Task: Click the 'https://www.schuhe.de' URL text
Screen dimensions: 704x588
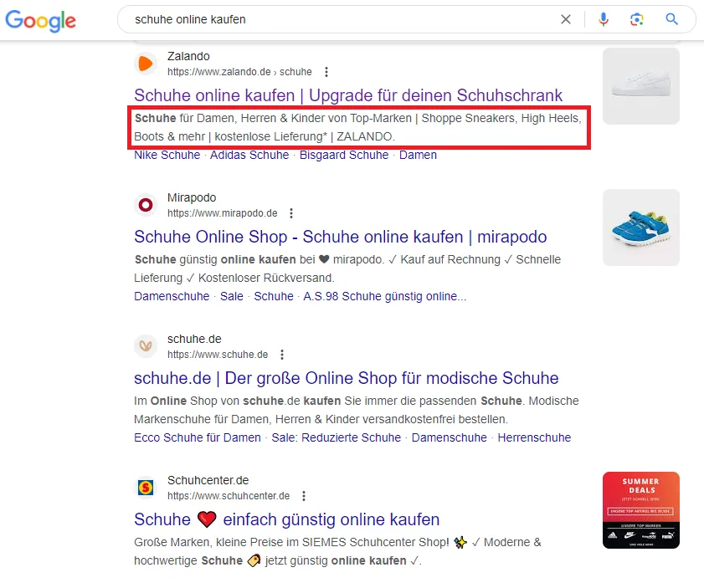Action: (x=218, y=355)
